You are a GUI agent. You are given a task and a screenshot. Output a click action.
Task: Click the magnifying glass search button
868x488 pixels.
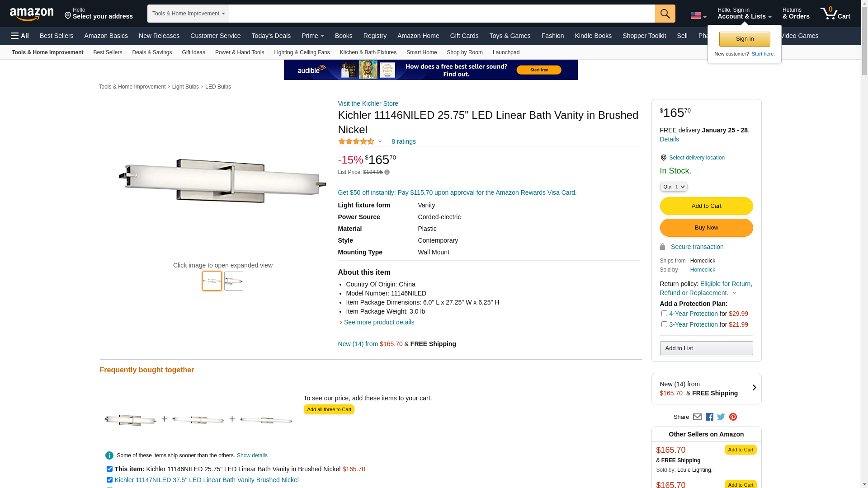[665, 14]
